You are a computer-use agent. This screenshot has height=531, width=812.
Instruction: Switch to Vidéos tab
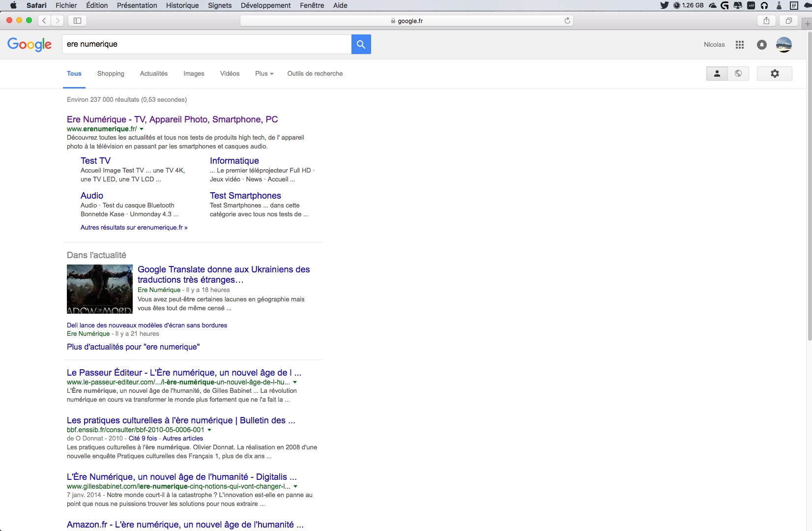[x=230, y=74]
